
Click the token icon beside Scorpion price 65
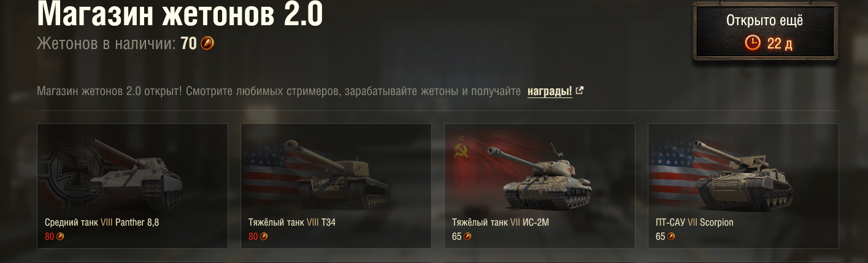tap(671, 237)
